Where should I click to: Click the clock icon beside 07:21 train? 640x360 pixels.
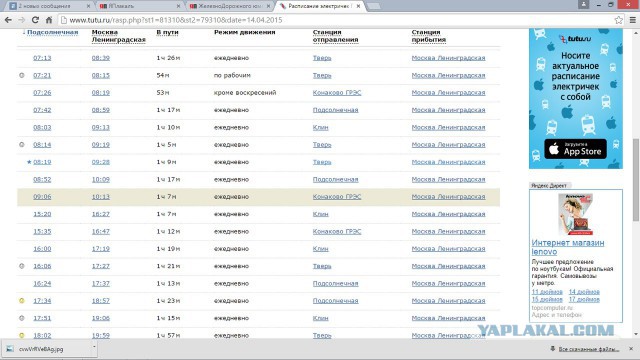pyautogui.click(x=22, y=75)
